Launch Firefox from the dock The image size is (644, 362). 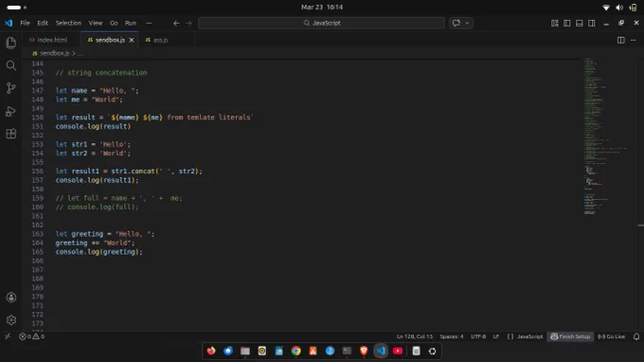pos(211,351)
